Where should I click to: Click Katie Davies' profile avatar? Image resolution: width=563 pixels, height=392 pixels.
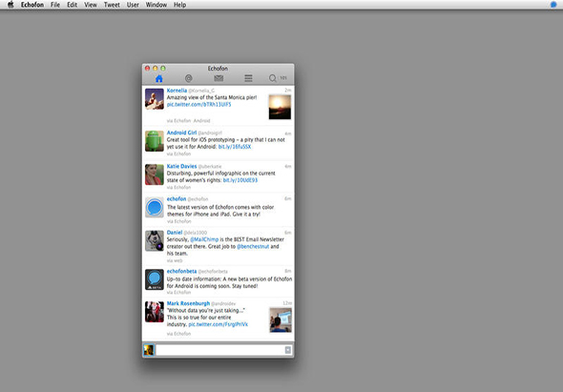(155, 175)
